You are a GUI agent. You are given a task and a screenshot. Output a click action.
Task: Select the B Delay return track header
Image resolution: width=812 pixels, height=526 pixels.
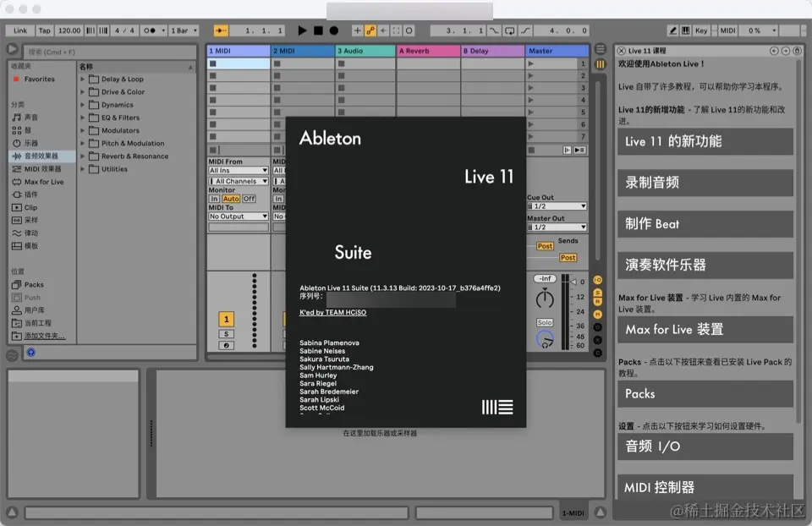pos(493,51)
